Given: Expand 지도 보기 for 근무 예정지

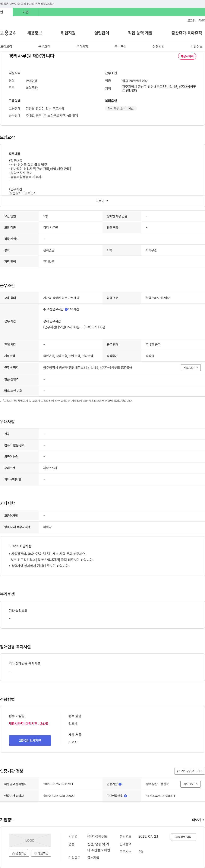Looking at the screenshot, I should (190, 368).
